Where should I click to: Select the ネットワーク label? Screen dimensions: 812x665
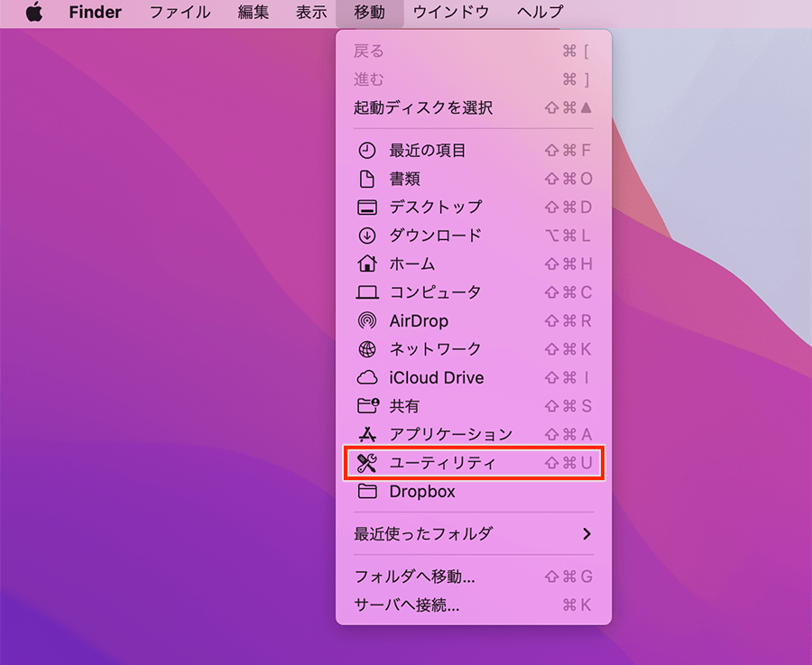click(x=435, y=349)
